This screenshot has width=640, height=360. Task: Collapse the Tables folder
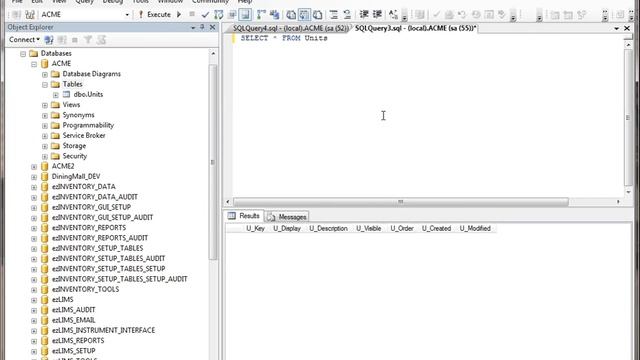[45, 84]
